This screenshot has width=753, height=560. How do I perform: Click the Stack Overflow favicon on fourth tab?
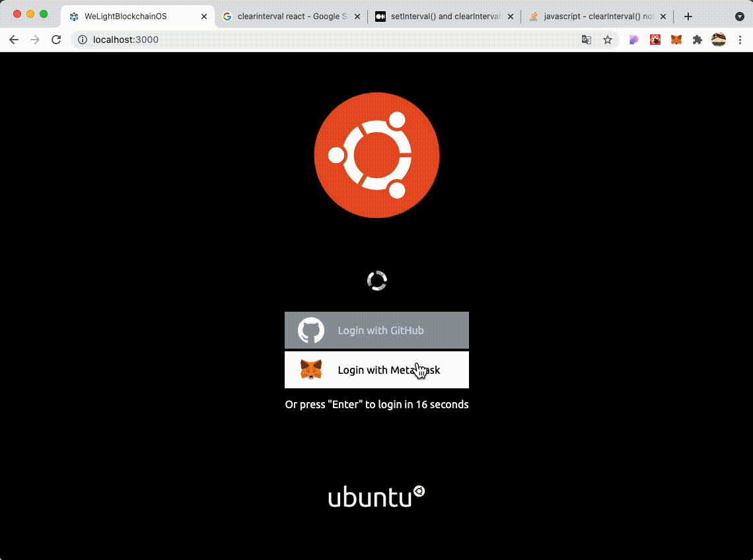(x=534, y=17)
